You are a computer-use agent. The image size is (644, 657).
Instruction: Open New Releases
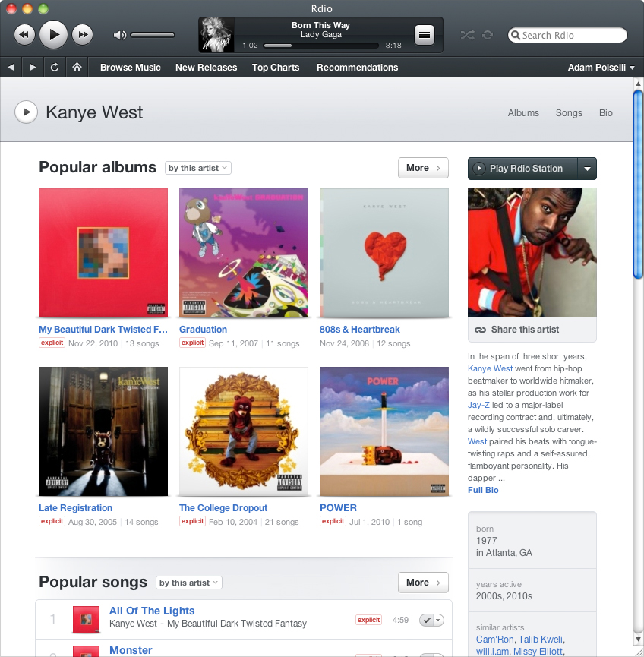point(206,68)
